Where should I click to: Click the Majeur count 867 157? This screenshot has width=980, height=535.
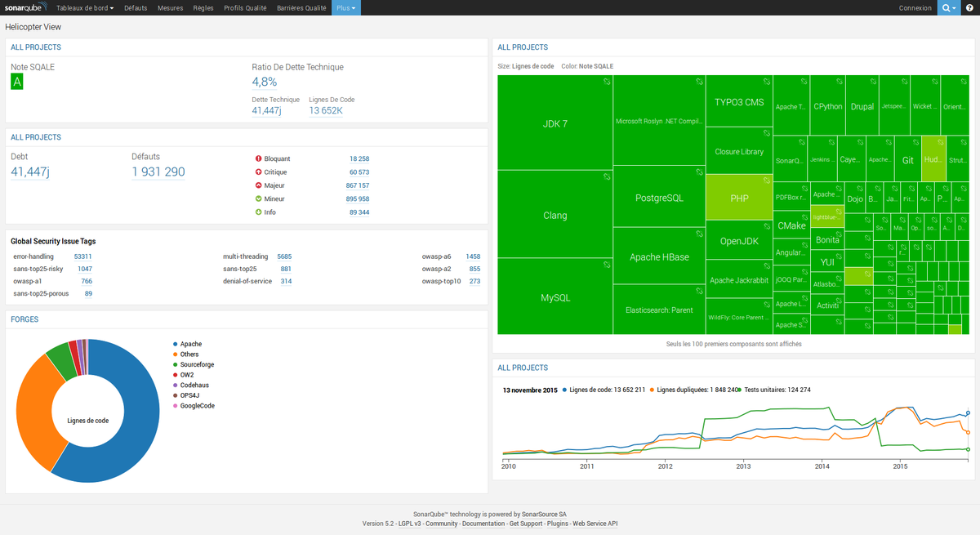coord(358,185)
